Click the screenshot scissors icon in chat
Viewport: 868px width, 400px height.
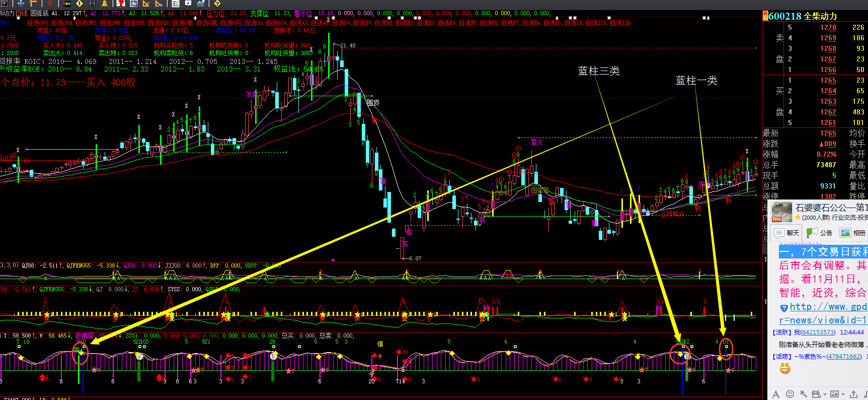tap(816, 394)
